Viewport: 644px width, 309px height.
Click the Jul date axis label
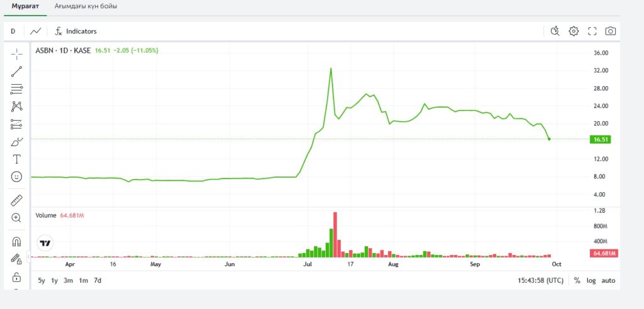(x=307, y=264)
